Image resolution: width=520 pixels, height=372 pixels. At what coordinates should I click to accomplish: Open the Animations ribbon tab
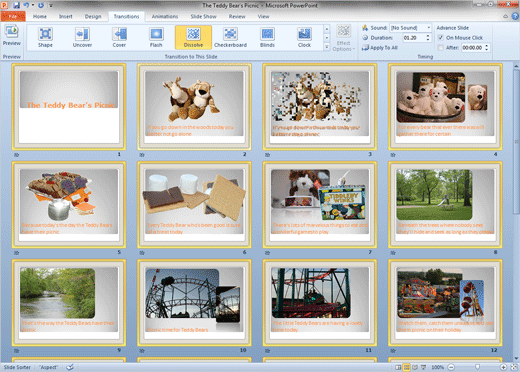pyautogui.click(x=165, y=16)
